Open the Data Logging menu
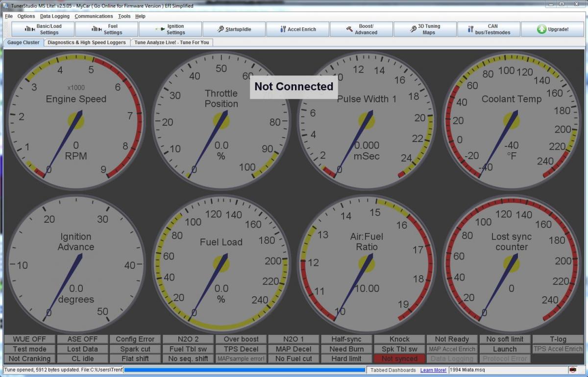The width and height of the screenshot is (588, 377). click(x=55, y=16)
